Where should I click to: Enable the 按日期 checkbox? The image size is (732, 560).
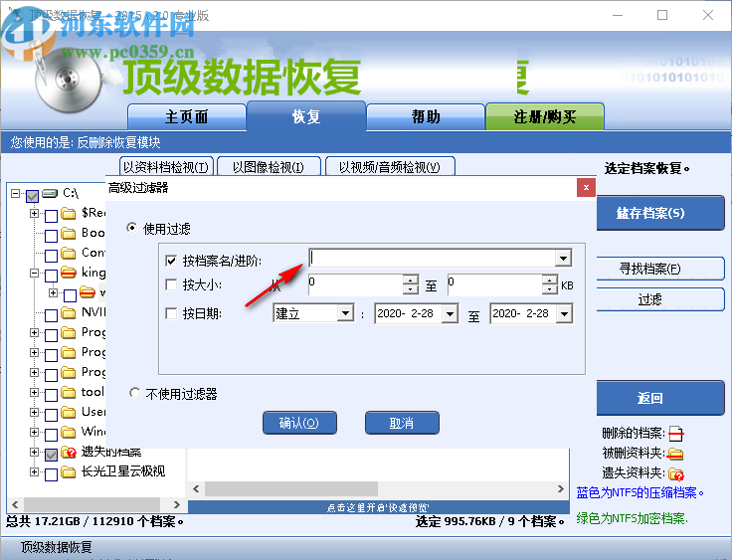pos(171,313)
